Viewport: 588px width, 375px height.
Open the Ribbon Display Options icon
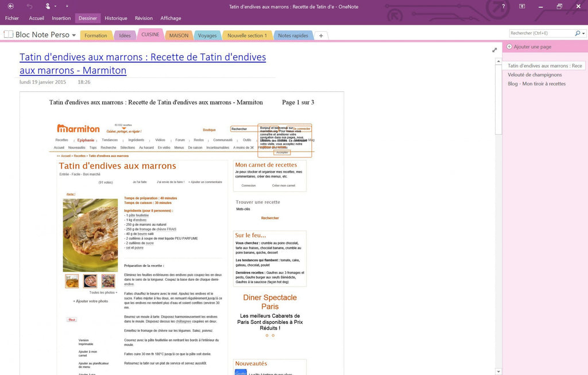pos(522,6)
